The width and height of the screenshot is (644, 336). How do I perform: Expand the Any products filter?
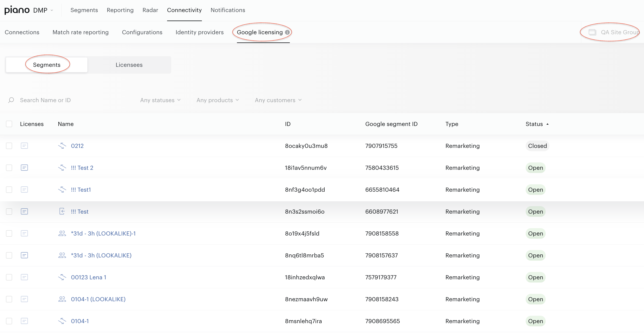218,100
